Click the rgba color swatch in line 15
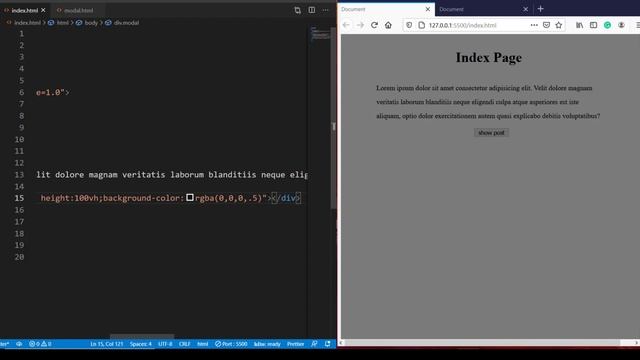This screenshot has height=360, width=640. [190, 198]
